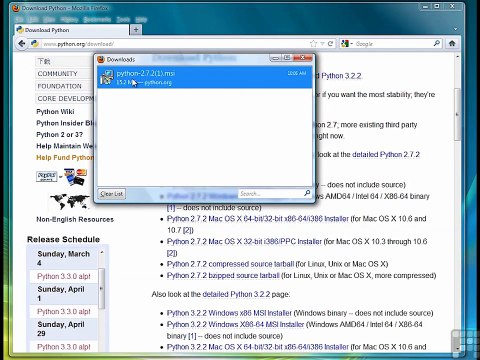Open Python 3.3.0 alpha link under March 4
Screen dimensions: 480x360
[64, 276]
